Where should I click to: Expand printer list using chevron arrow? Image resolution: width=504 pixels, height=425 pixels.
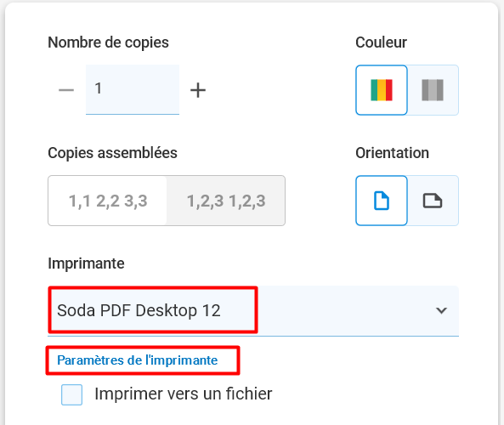coord(441,310)
